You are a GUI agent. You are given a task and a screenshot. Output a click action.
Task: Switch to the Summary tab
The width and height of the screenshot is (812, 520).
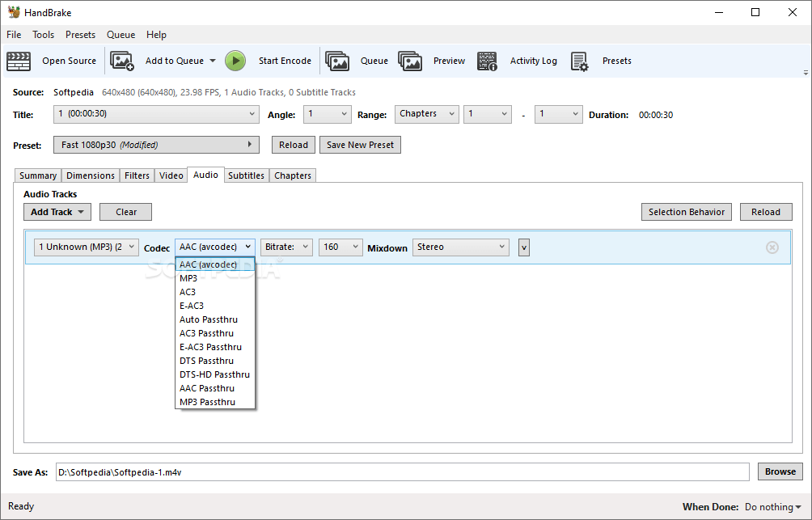[x=38, y=175]
